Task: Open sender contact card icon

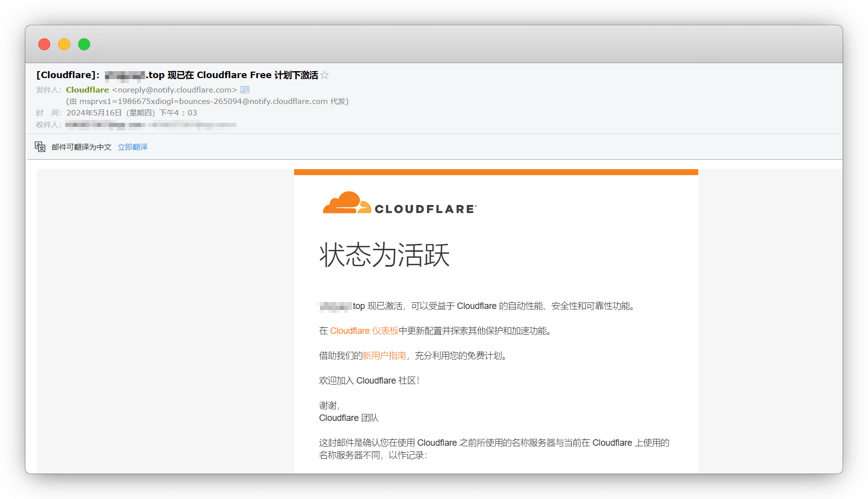Action: [245, 90]
